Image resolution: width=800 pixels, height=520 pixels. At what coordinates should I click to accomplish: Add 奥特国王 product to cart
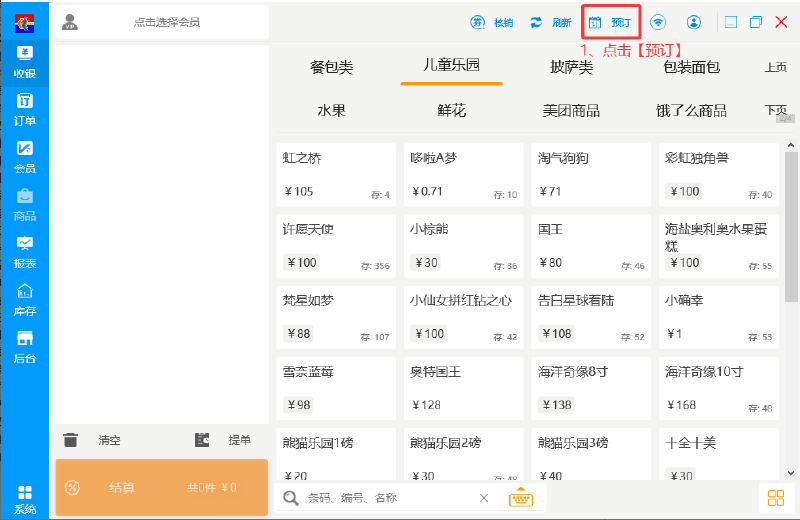point(464,388)
